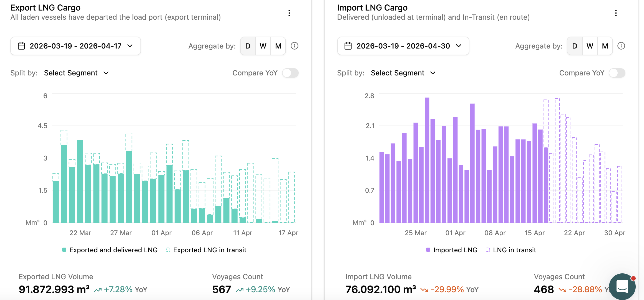Viewport: 644px width, 300px height.
Task: Click the tallest purple bar in Import chart
Action: pos(427,160)
